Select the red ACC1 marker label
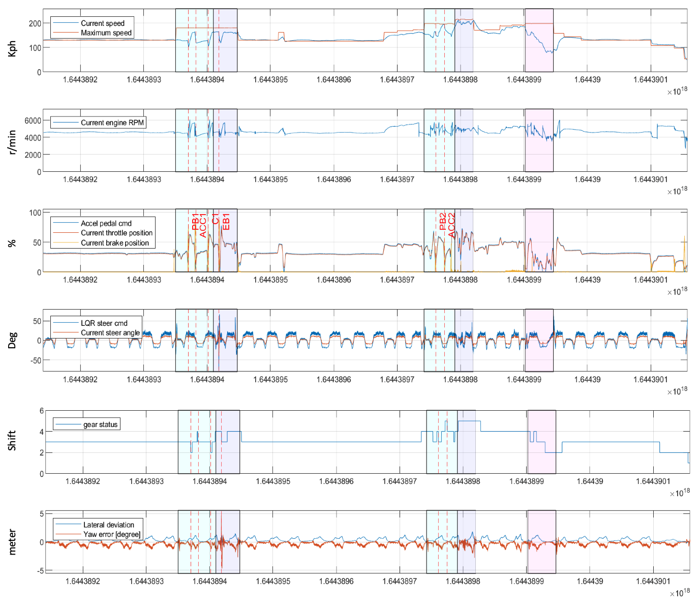Image resolution: width=700 pixels, height=609 pixels. click(203, 225)
